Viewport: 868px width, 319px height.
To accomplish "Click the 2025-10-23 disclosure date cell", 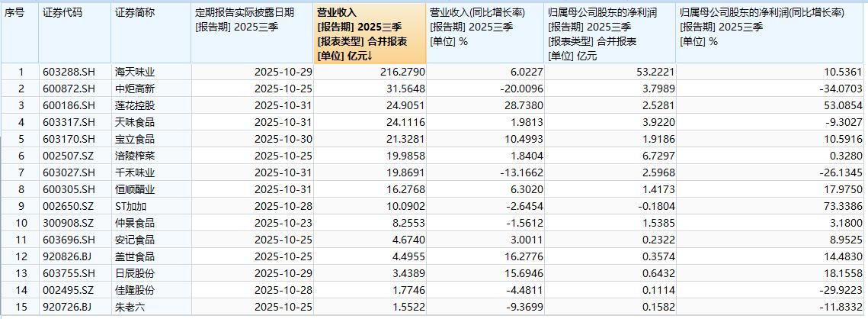I will pos(281,221).
